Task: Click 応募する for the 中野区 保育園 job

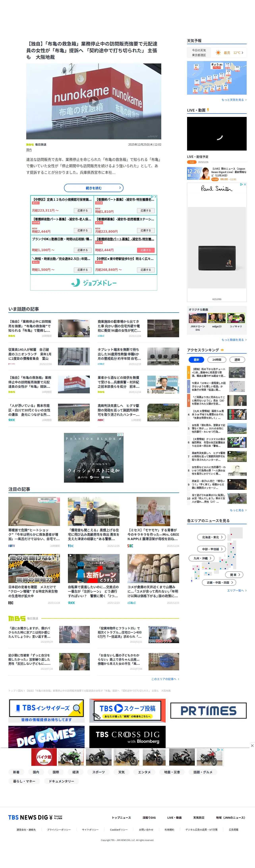Action: point(82,210)
